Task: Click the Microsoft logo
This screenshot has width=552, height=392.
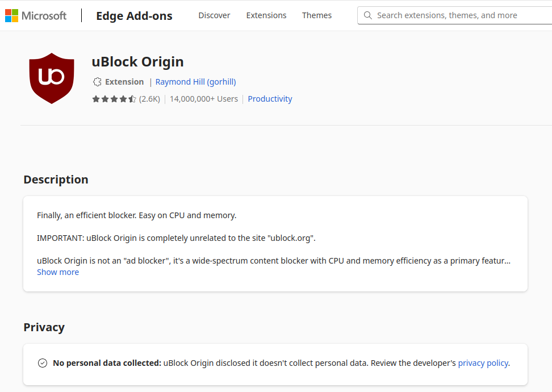Action: tap(36, 15)
